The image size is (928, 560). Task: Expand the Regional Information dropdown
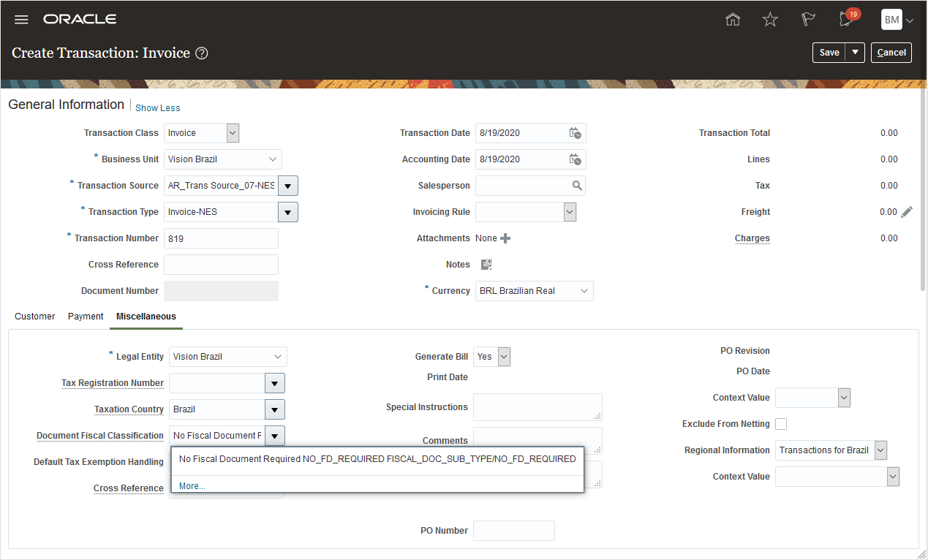pyautogui.click(x=880, y=450)
